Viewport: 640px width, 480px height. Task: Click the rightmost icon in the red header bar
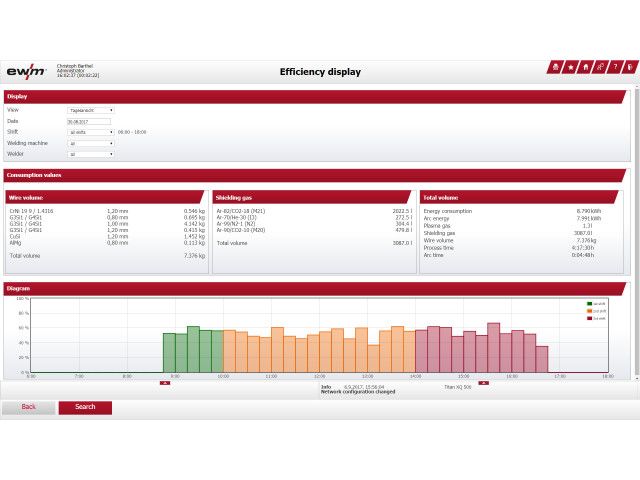click(629, 67)
